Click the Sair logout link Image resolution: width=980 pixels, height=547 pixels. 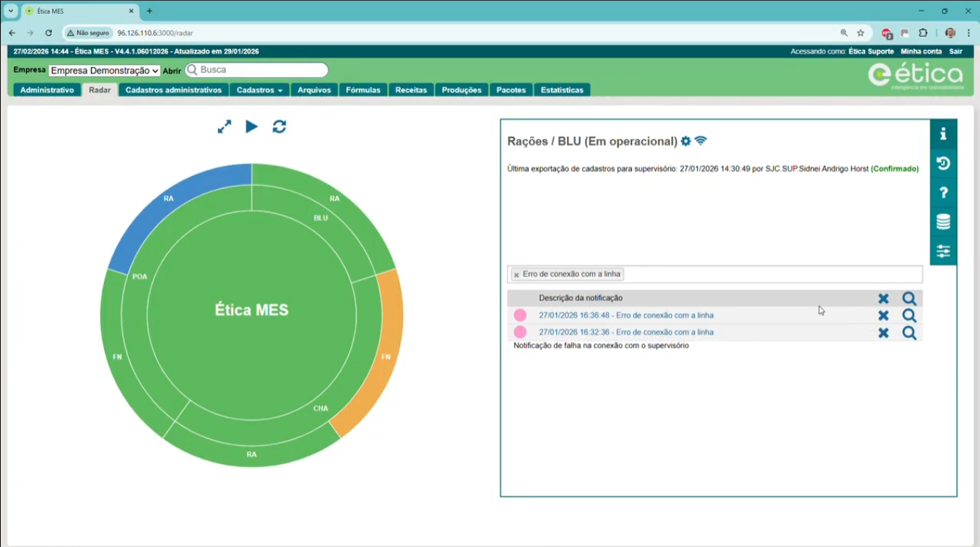955,51
